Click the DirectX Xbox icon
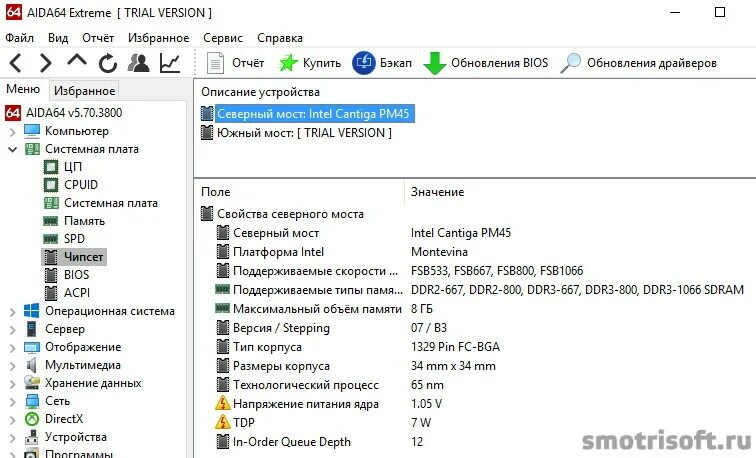The image size is (756, 458). pos(32,419)
